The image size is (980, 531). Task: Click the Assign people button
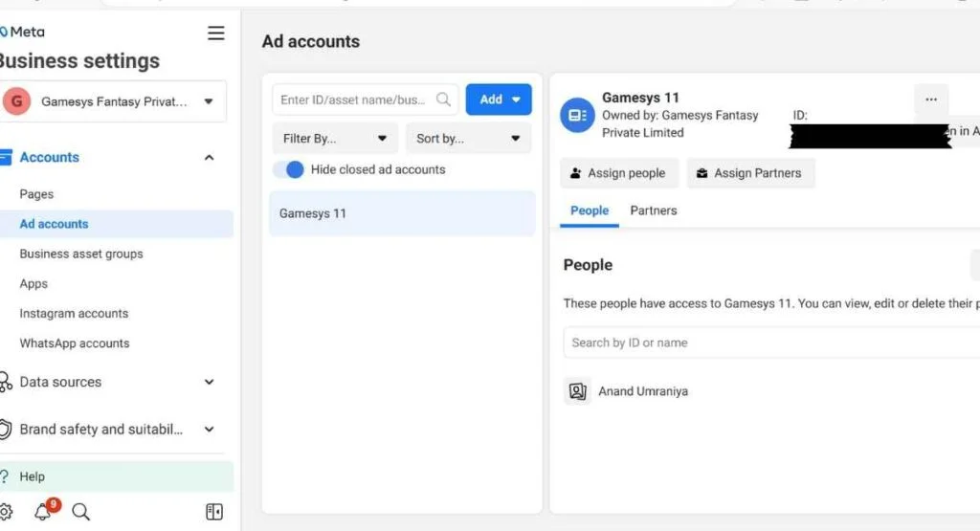tap(618, 173)
